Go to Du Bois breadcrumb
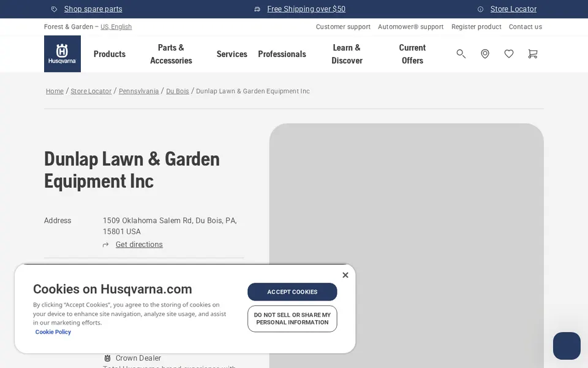Image resolution: width=588 pixels, height=368 pixels. click(178, 91)
